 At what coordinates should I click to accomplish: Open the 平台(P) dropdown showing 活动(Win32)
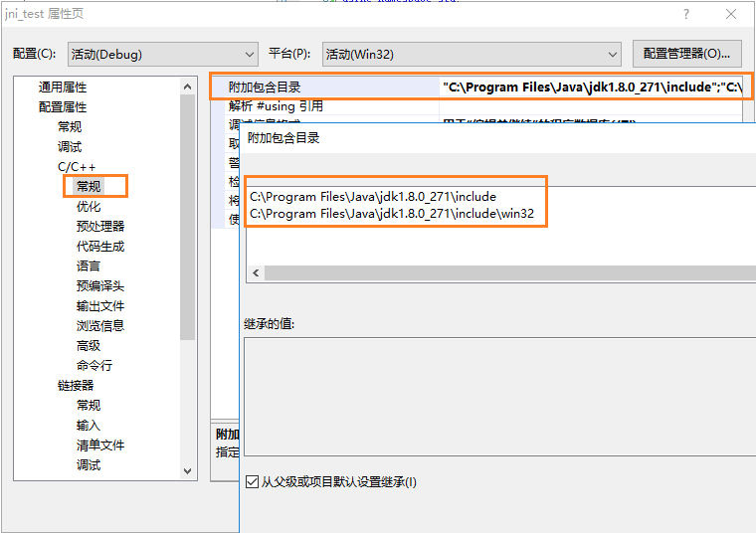click(x=472, y=54)
